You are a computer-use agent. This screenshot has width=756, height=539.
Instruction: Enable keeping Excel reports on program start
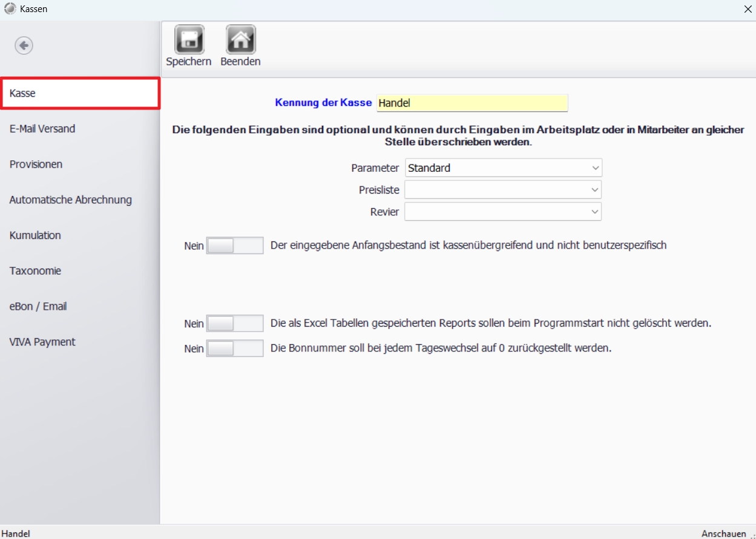[234, 324]
